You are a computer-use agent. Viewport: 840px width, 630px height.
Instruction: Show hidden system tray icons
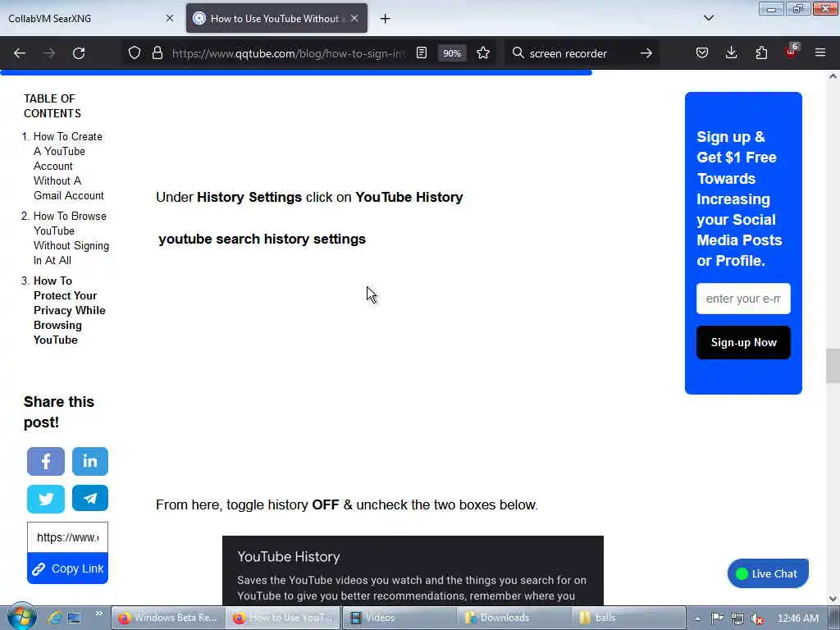pyautogui.click(x=697, y=619)
